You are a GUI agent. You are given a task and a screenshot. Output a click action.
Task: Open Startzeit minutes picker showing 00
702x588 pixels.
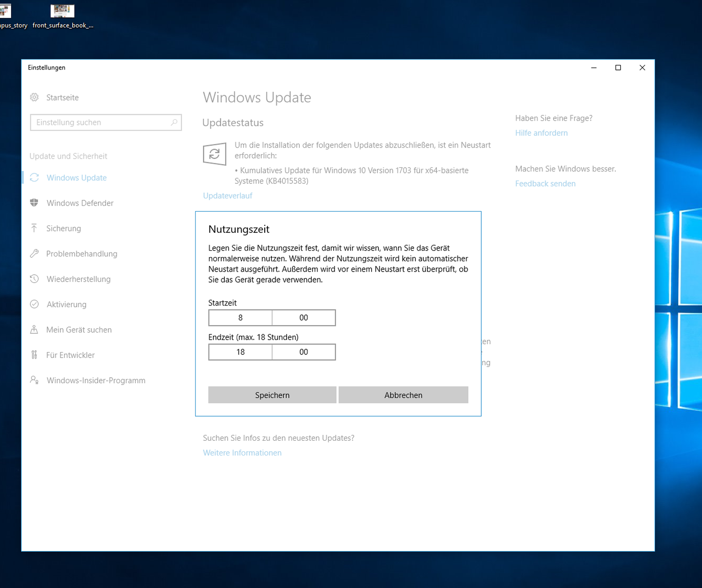304,318
